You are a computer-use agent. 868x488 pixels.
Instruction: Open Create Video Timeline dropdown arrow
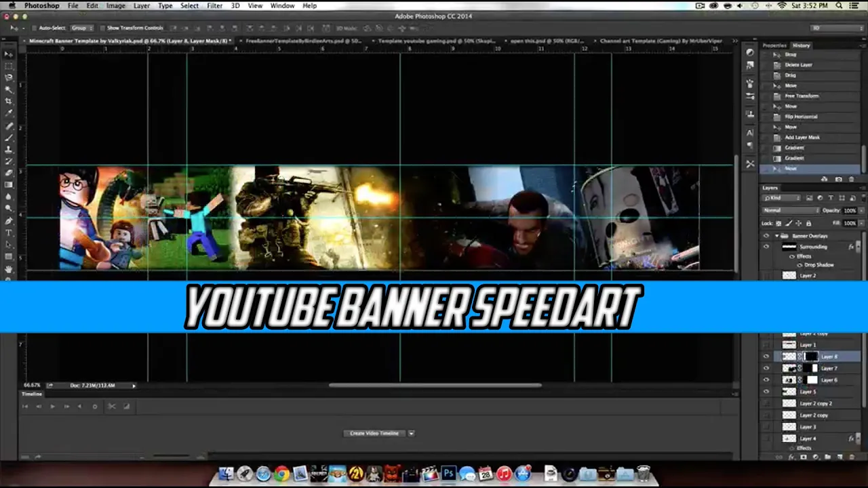click(411, 433)
